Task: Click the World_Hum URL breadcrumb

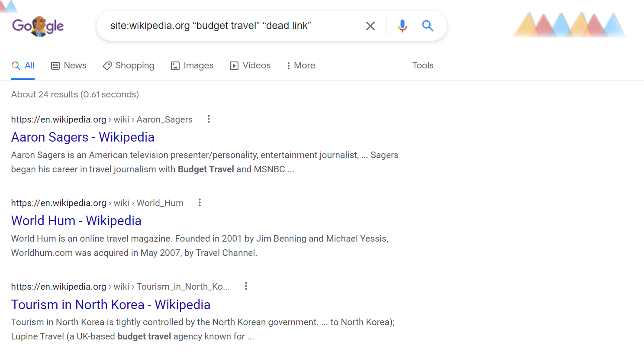Action: (x=97, y=203)
